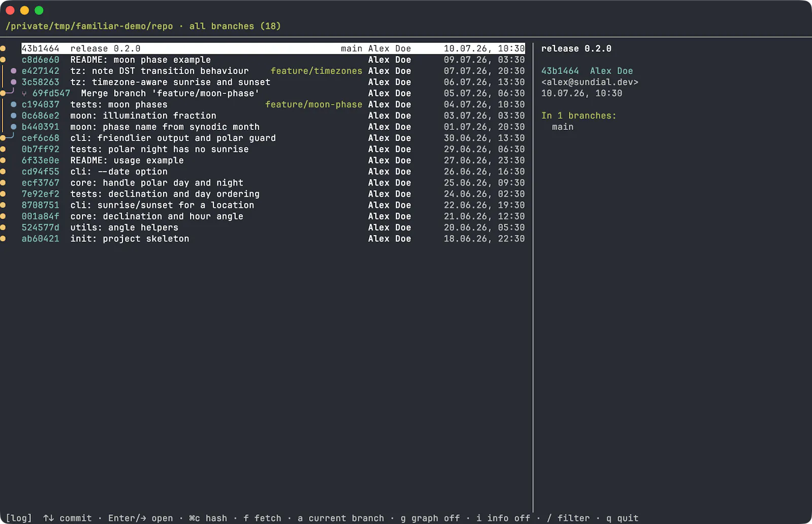Click the '/ filter' command in footer
This screenshot has height=524, width=812.
(568, 518)
